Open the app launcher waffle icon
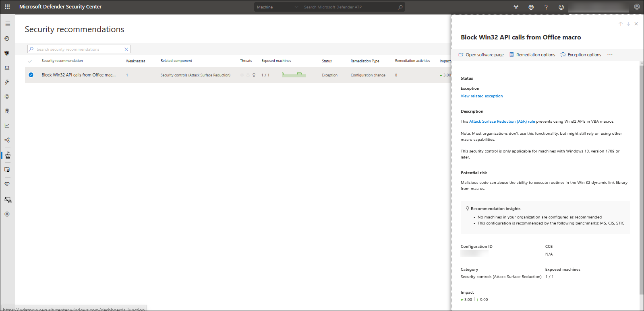This screenshot has width=644, height=311. click(7, 7)
